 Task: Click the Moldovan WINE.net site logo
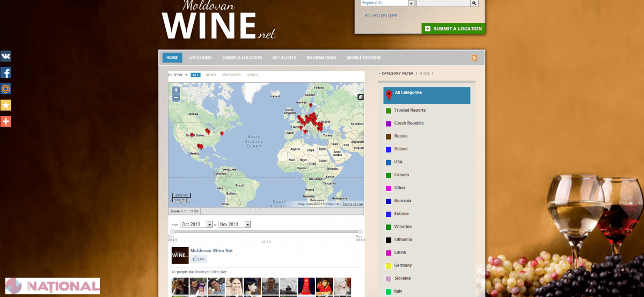[219, 20]
